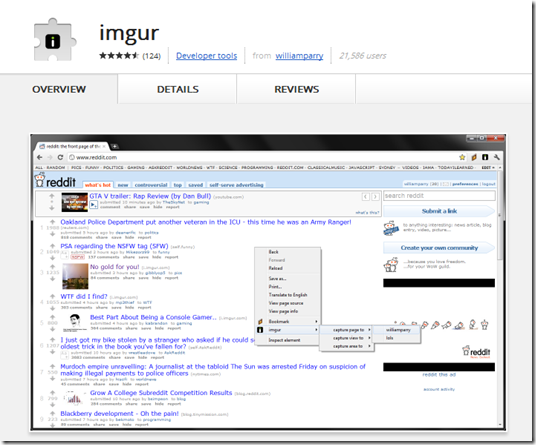Click the No gold for you! thumbnail

75,276
